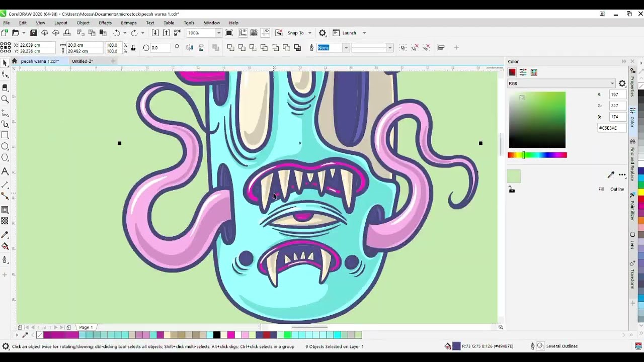Open the File menu
Screen dimensions: 644x362
[x=7, y=23]
